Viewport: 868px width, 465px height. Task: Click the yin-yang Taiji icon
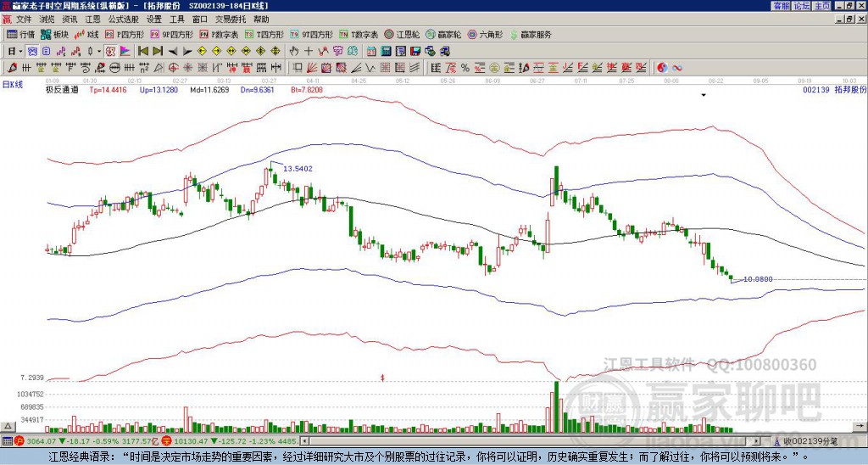point(662,67)
